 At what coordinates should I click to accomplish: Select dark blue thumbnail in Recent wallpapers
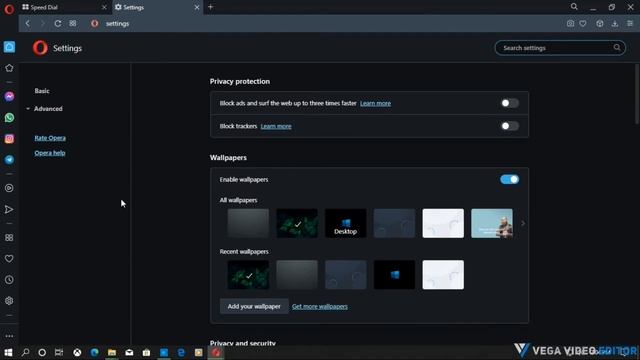pyautogui.click(x=346, y=275)
